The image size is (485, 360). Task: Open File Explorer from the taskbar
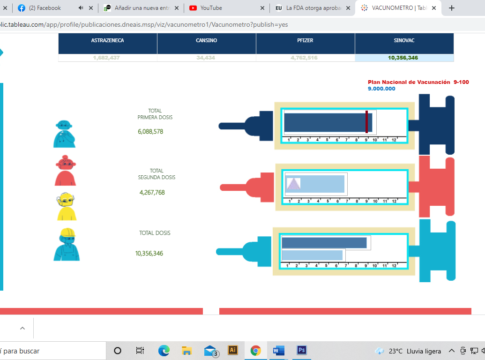(x=187, y=351)
